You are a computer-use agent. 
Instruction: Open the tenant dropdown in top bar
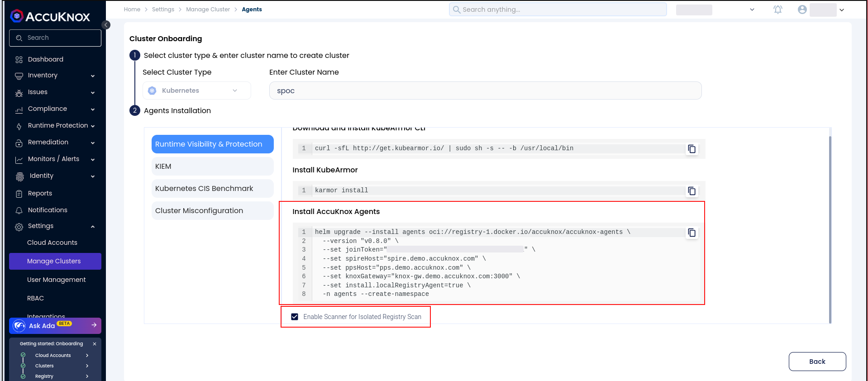[752, 10]
